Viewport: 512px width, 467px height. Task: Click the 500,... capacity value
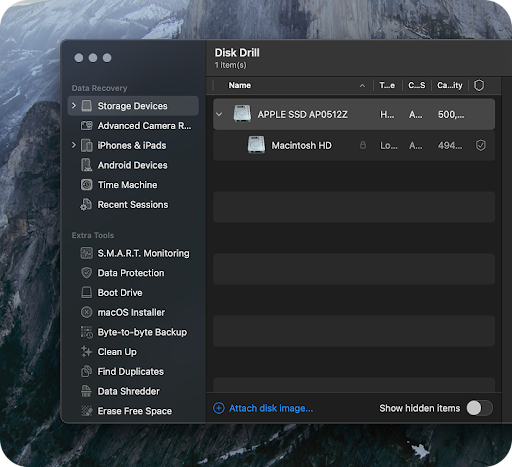[451, 115]
